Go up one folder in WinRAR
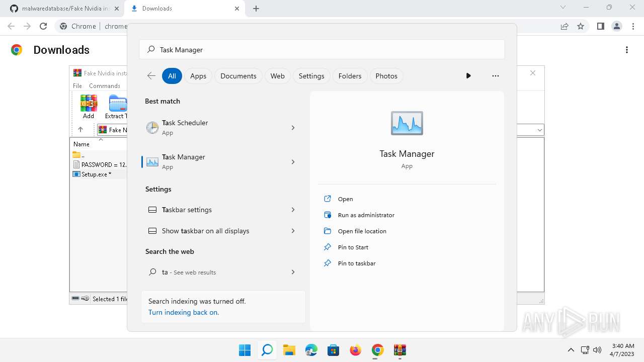Image resolution: width=644 pixels, height=362 pixels. (x=80, y=130)
